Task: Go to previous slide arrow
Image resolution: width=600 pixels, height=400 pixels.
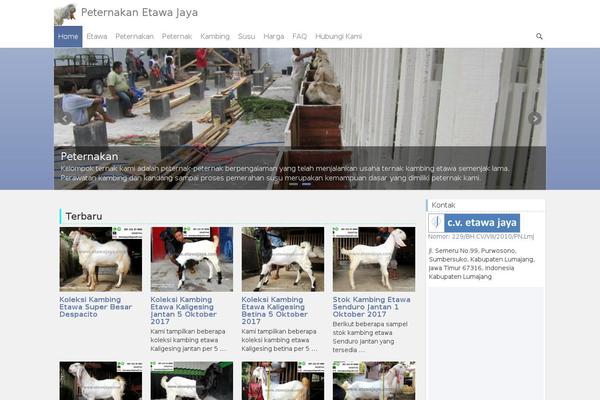Action: point(65,119)
